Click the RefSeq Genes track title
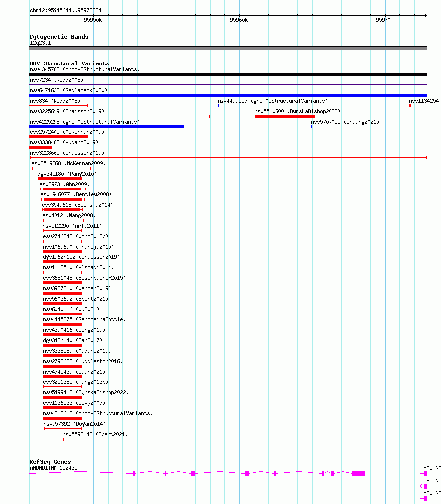This screenshot has height=504, width=441. point(50,462)
